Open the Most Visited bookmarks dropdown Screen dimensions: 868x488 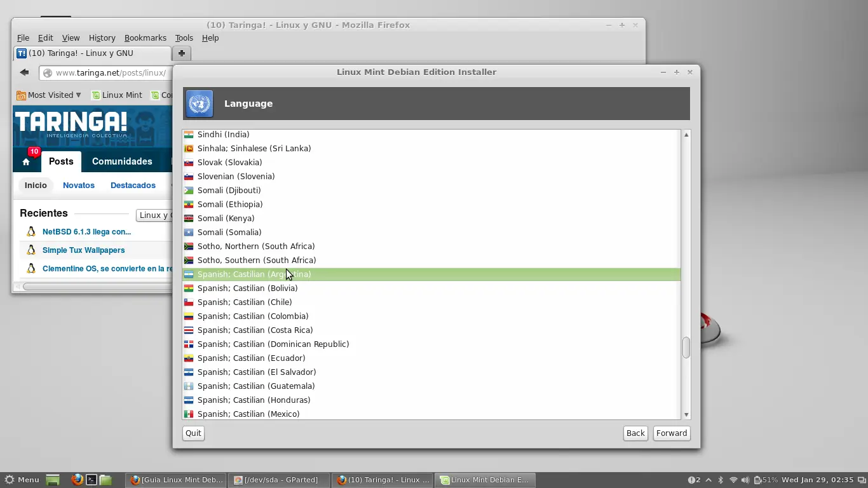point(49,95)
